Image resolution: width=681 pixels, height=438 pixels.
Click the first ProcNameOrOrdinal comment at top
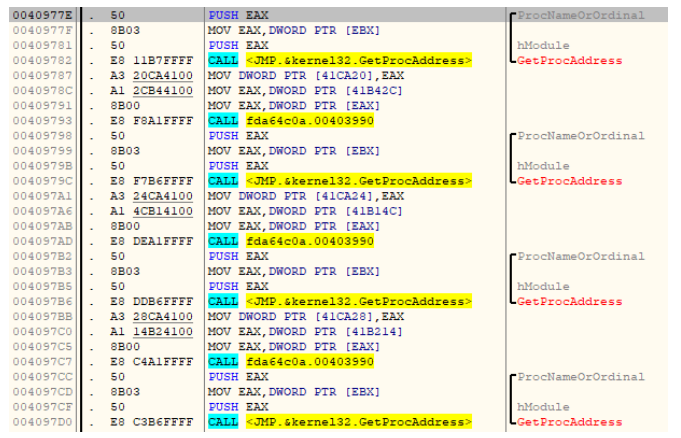click(x=581, y=16)
